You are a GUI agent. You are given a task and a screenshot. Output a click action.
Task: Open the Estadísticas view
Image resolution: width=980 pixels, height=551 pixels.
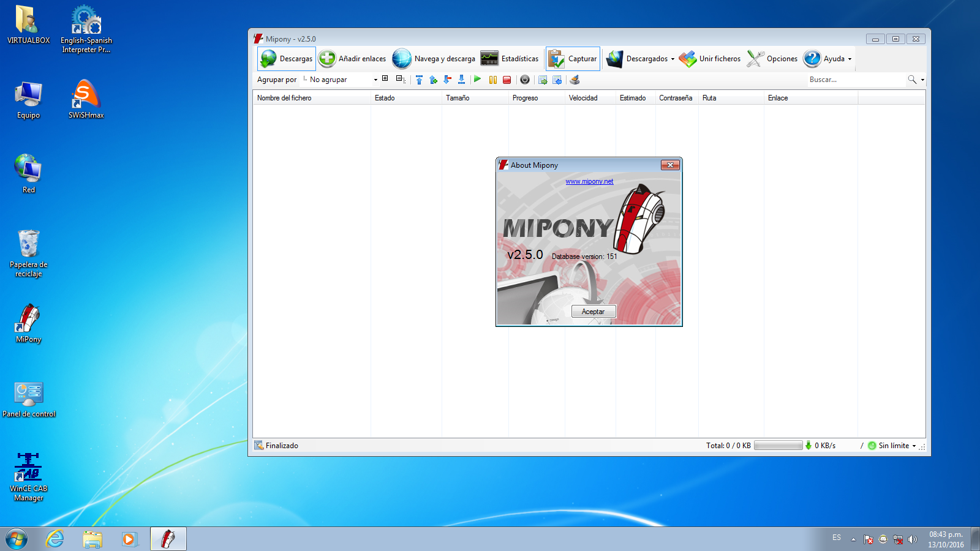click(x=510, y=59)
